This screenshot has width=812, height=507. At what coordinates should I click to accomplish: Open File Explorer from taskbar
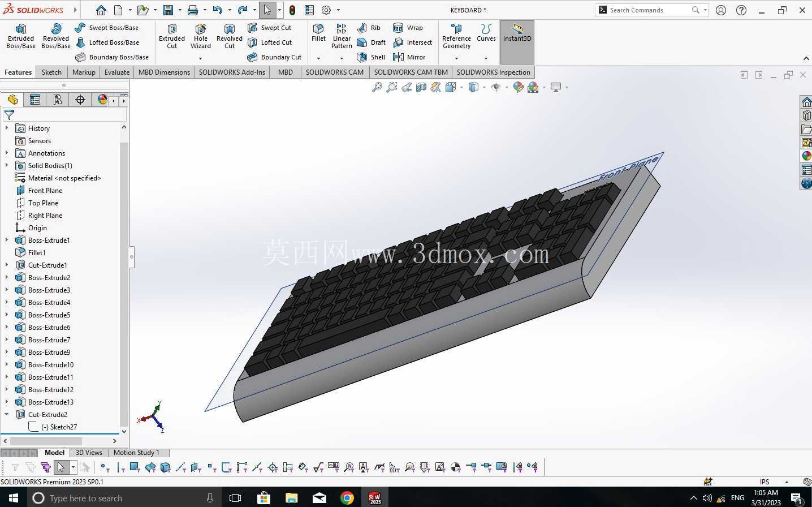pyautogui.click(x=291, y=498)
